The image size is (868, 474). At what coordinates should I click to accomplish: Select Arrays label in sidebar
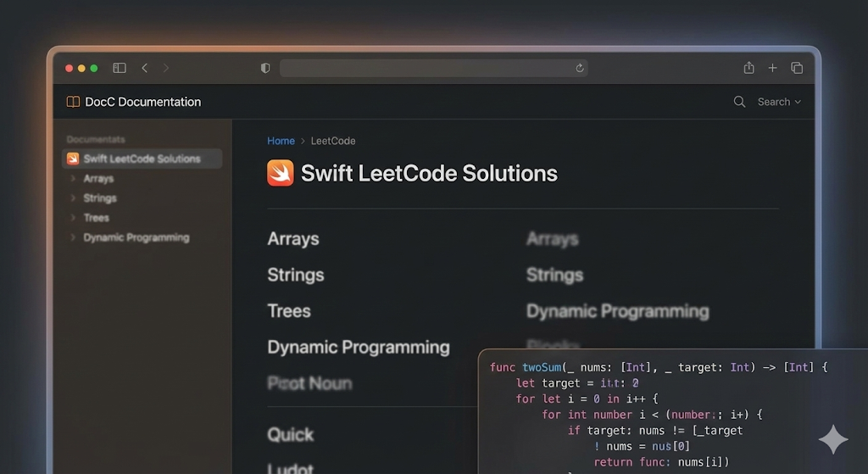[x=98, y=178]
